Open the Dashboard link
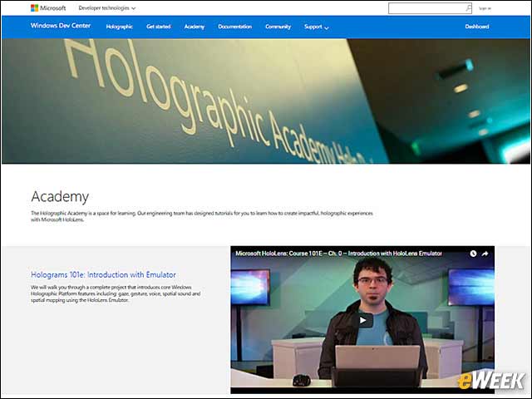This screenshot has width=532, height=399. tap(476, 27)
